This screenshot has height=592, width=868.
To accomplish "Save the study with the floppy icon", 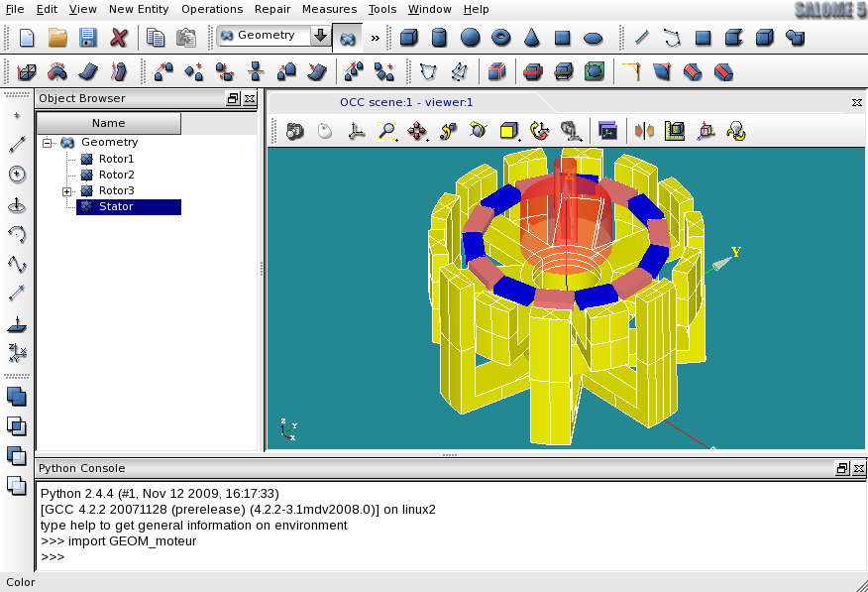I will coord(88,38).
